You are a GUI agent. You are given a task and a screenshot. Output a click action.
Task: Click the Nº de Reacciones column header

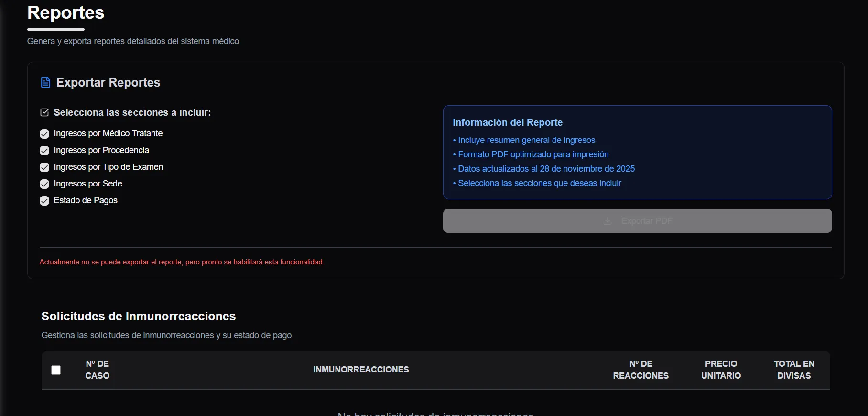click(x=640, y=370)
